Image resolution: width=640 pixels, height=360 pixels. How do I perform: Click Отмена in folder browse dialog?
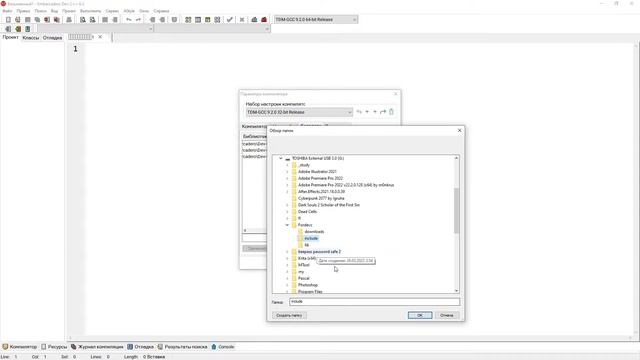coord(447,315)
